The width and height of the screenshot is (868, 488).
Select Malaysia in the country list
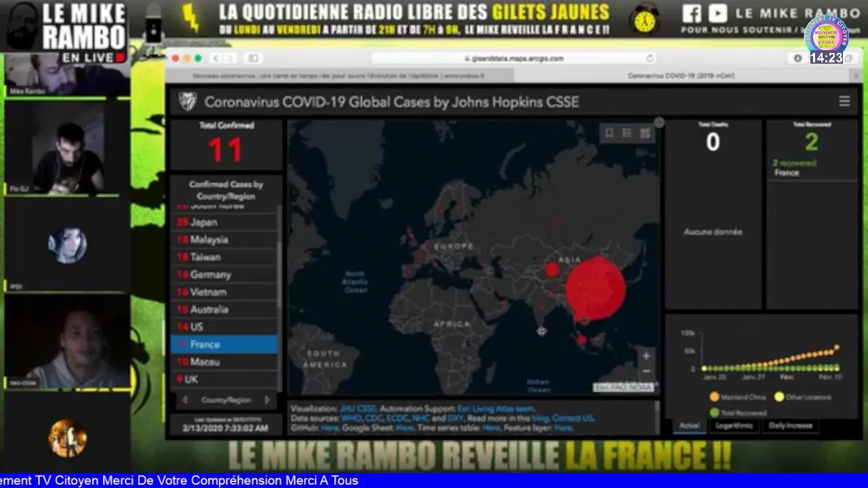(x=224, y=240)
